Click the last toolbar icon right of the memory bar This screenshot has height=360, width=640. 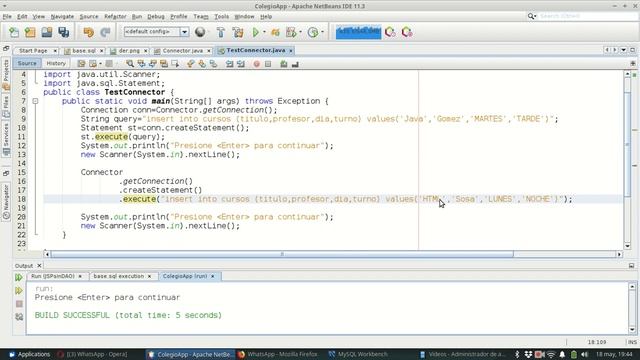coord(407,32)
